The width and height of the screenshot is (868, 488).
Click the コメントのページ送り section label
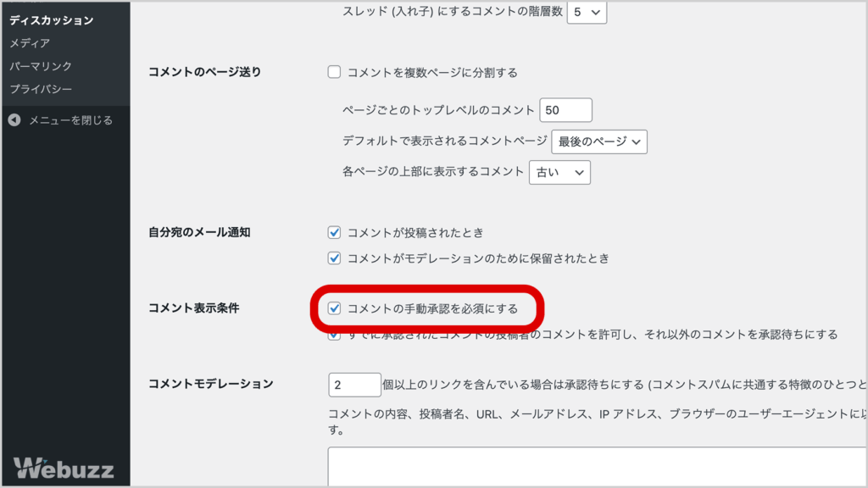[205, 72]
